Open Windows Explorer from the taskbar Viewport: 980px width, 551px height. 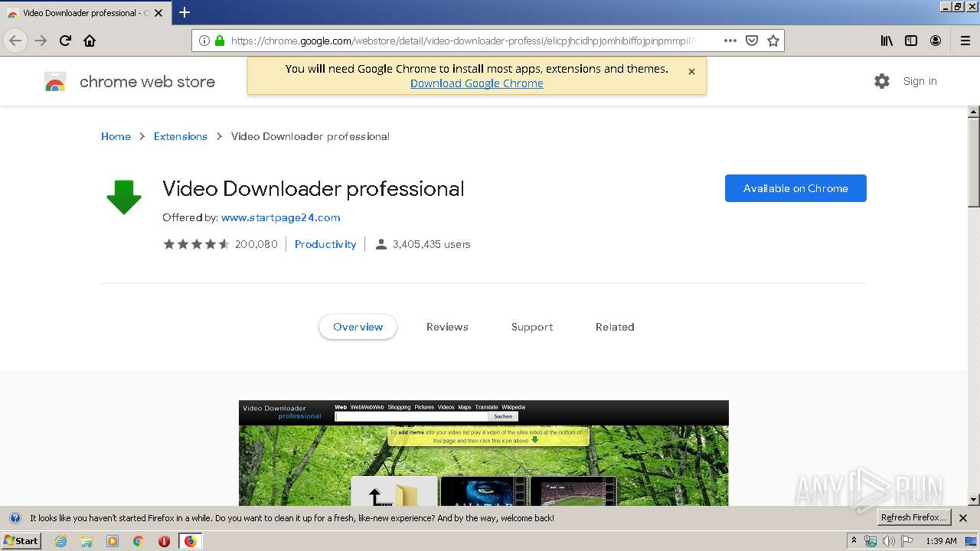[87, 541]
